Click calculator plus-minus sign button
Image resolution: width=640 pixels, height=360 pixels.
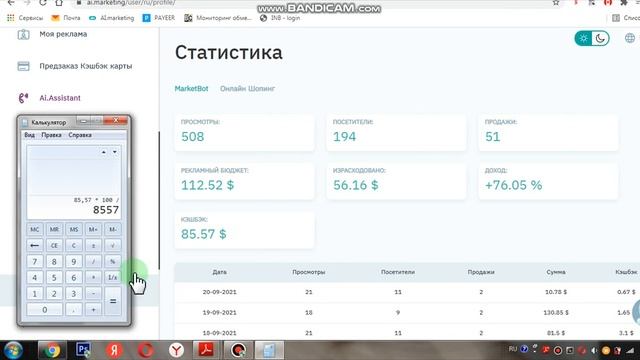(x=93, y=245)
